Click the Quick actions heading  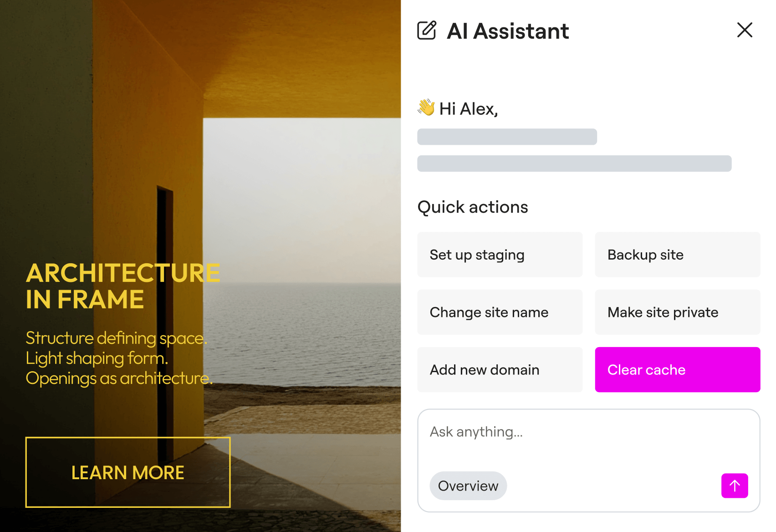click(x=473, y=207)
